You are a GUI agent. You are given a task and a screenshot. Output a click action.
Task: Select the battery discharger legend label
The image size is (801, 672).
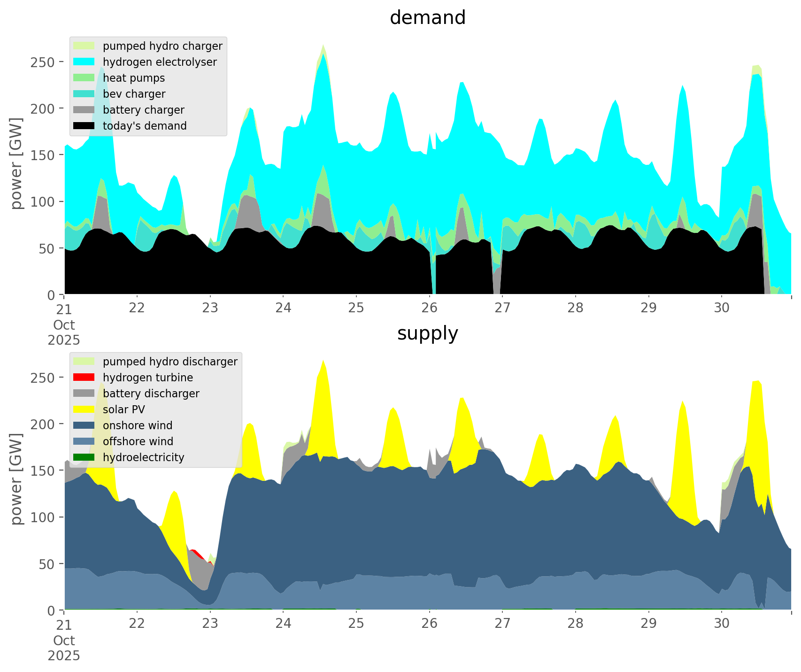click(x=151, y=394)
